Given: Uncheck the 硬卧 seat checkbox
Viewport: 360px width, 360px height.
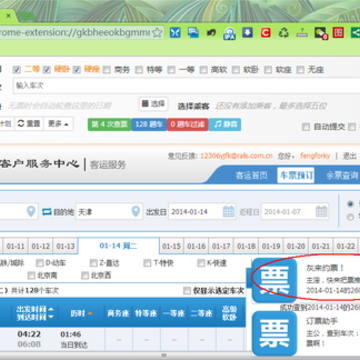Looking at the screenshot, I should (x=47, y=70).
